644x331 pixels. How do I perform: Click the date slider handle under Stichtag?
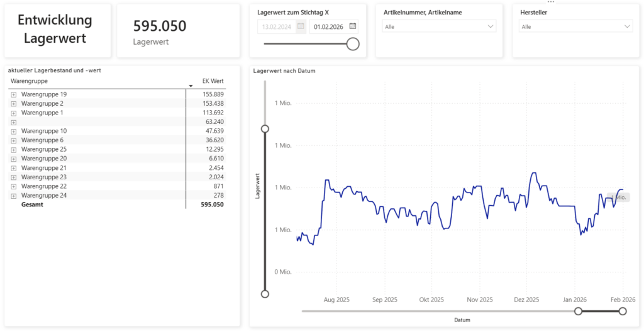(353, 43)
